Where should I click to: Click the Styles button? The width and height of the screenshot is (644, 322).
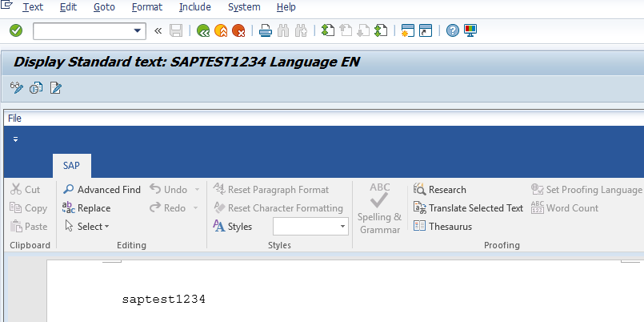click(x=233, y=227)
